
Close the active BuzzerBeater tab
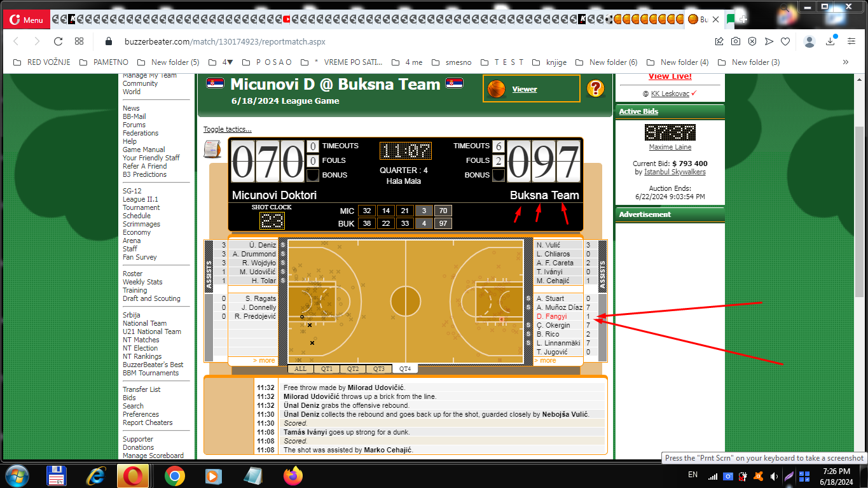click(715, 20)
